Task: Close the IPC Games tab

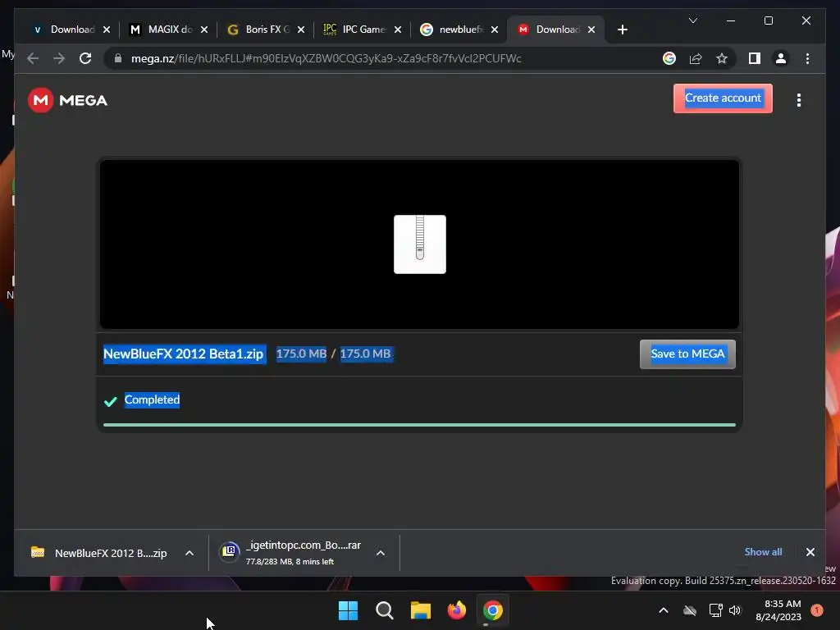Action: [398, 30]
